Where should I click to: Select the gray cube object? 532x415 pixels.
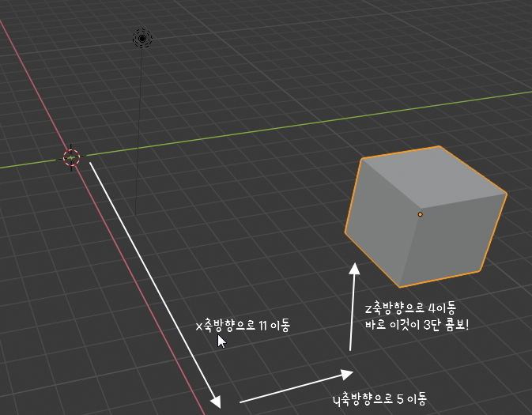pos(426,217)
